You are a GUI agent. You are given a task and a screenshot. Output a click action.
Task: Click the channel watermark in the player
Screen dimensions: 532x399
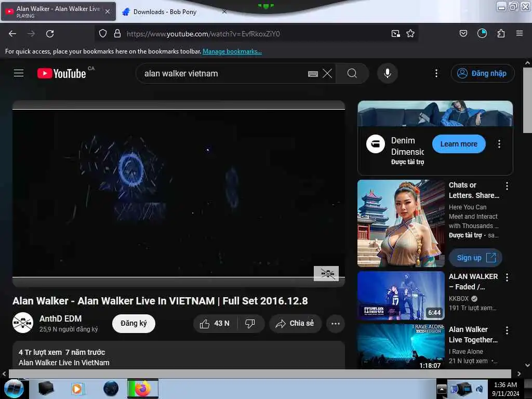[x=326, y=273]
